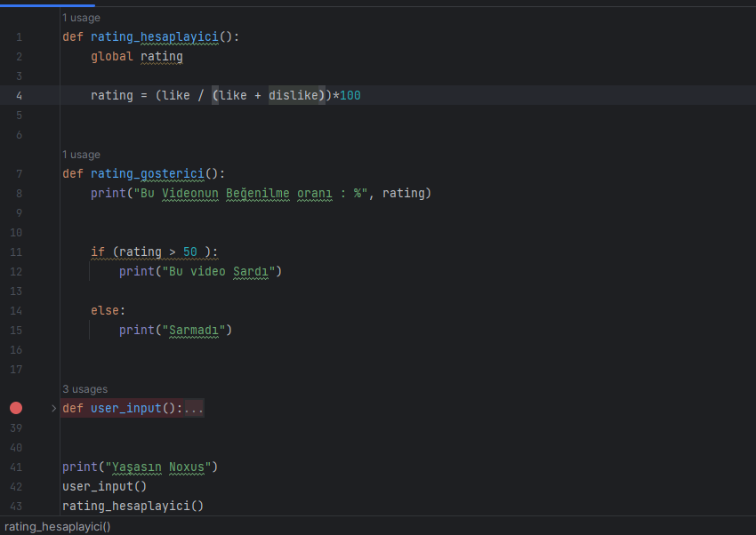
Task: Unfold the collapsed ellipsis after user_input
Action: (194, 408)
